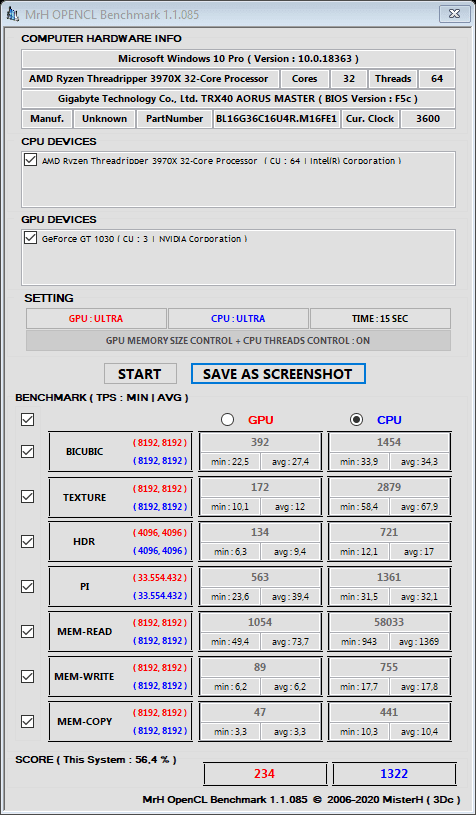Click the MEM-READ GPU score 1054
476x815 pixels.
pos(260,622)
